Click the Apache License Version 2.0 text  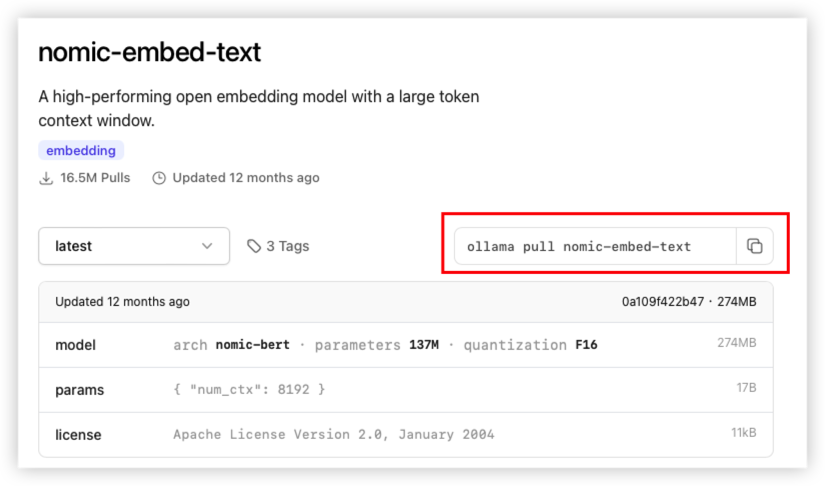[x=333, y=435]
